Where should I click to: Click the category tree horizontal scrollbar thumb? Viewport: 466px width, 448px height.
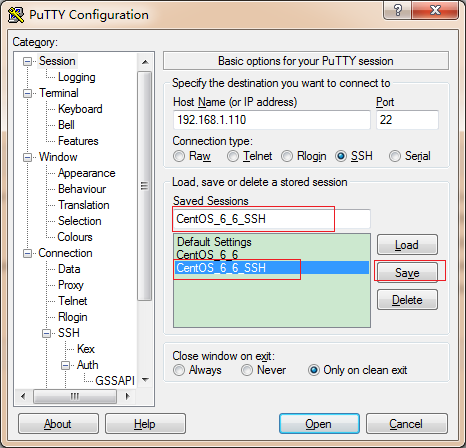(75, 396)
